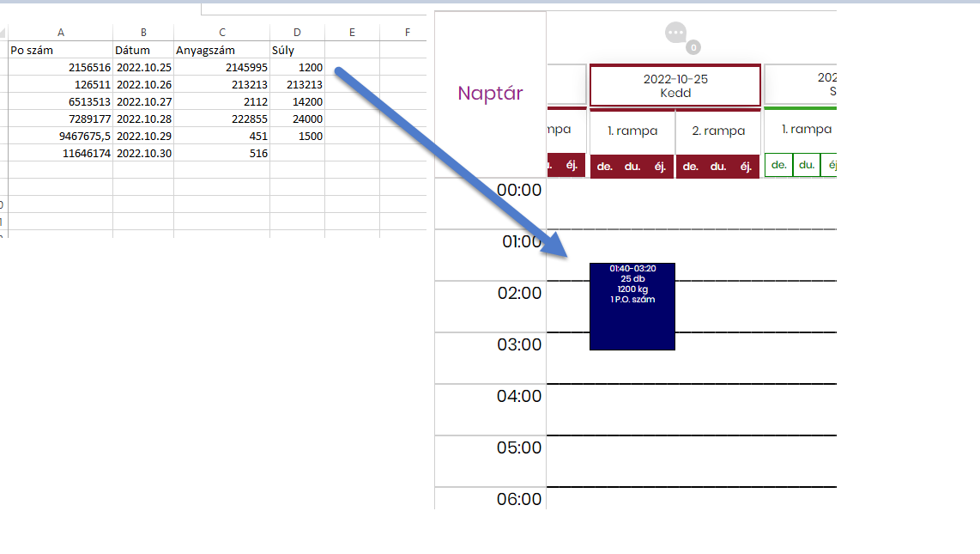Open the 01:40-03:20 booking block
This screenshot has width=980, height=554.
tap(632, 307)
